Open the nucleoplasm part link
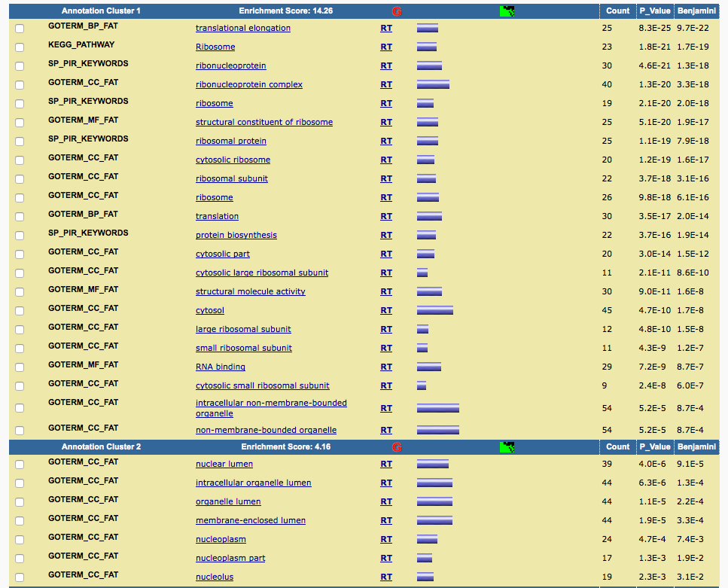Viewport: 728px width, 588px height. [230, 558]
